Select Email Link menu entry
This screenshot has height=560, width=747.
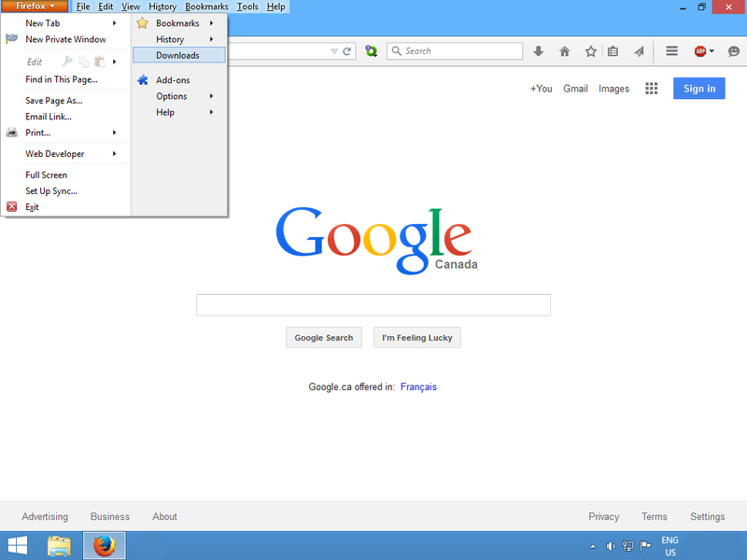tap(49, 117)
